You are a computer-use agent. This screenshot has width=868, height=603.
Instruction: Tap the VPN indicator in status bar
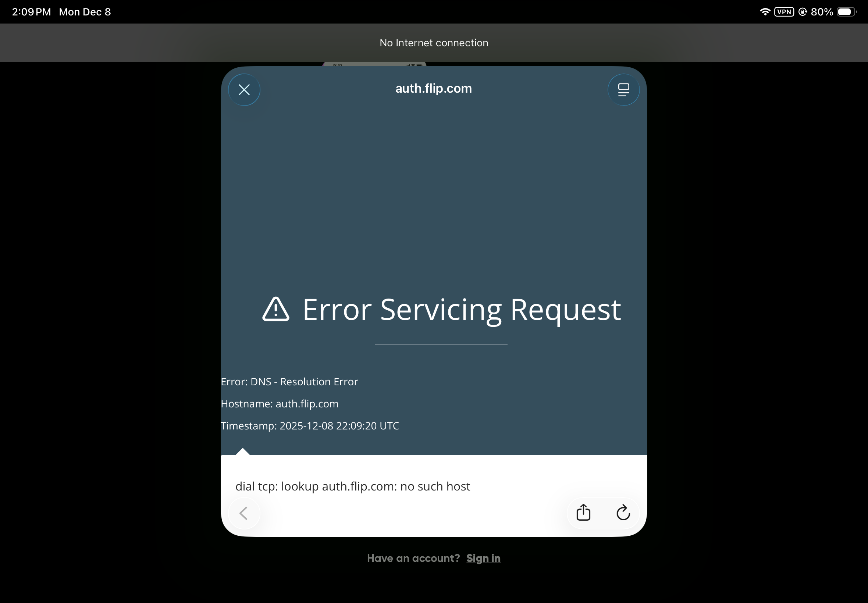click(x=784, y=12)
